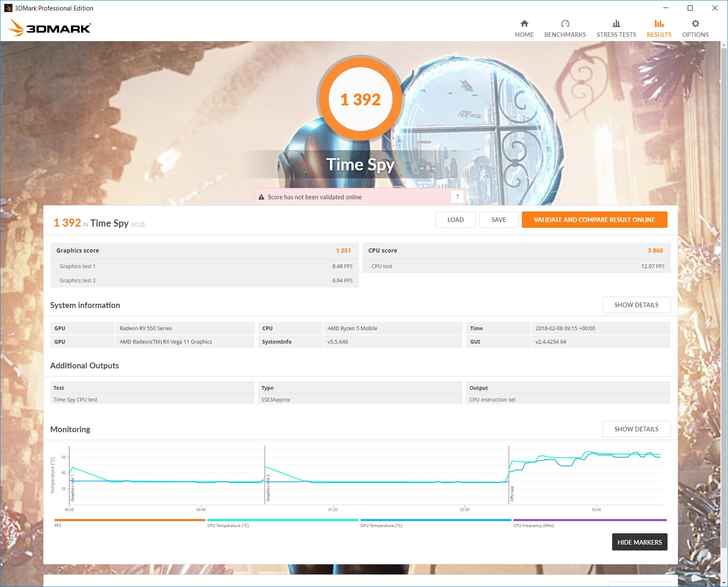Select the Results chart icon
The width and height of the screenshot is (728, 587).
(659, 23)
